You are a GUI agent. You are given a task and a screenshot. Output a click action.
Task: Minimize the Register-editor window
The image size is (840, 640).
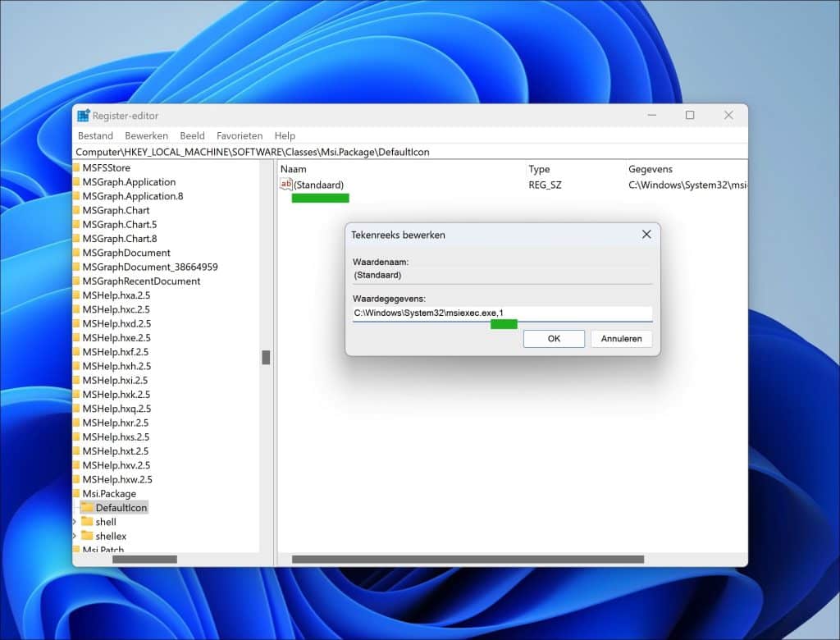tap(651, 115)
